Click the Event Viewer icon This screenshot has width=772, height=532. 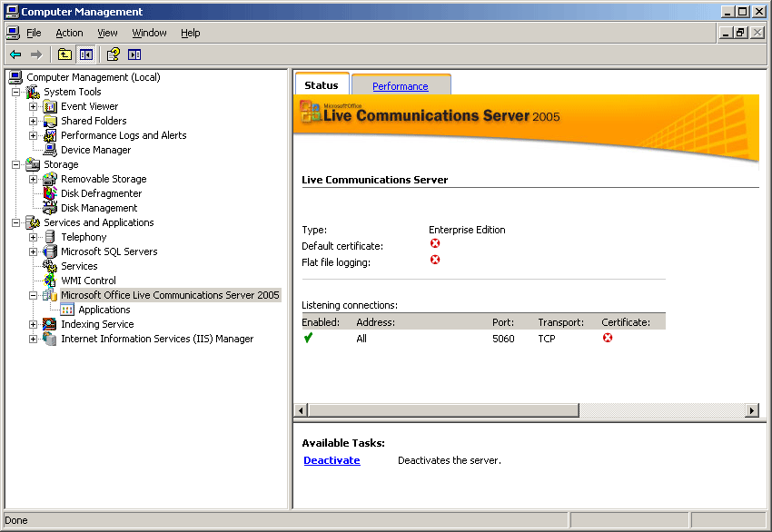pyautogui.click(x=50, y=106)
